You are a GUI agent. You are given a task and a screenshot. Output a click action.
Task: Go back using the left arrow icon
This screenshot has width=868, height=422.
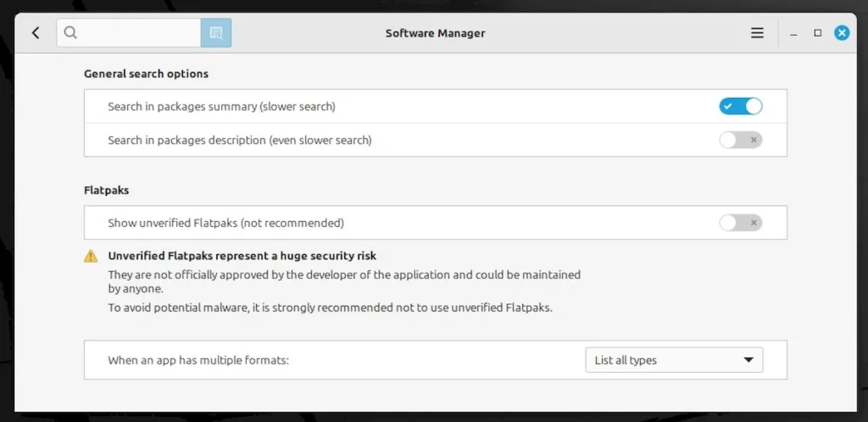point(36,33)
